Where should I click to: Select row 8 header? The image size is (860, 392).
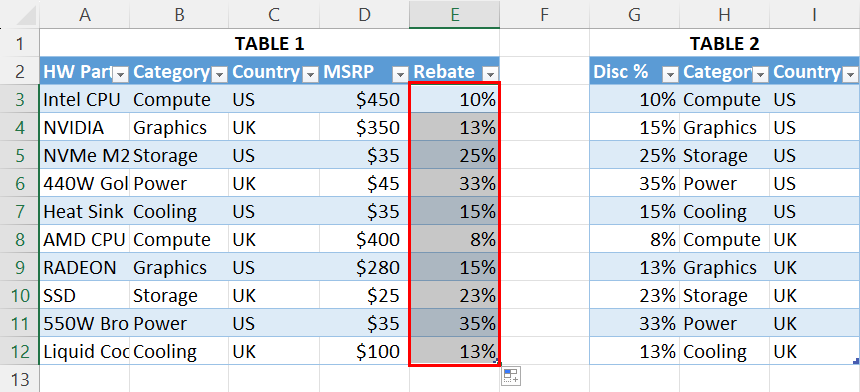[20, 240]
